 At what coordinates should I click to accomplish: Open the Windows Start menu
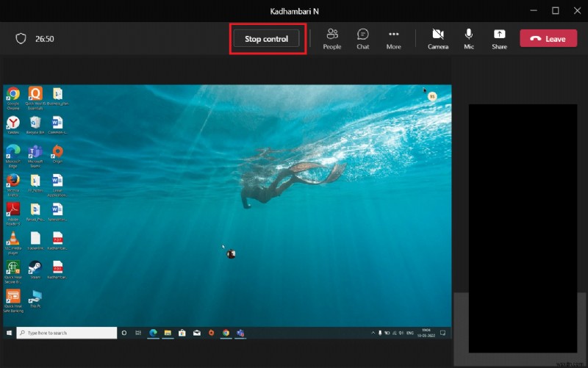9,333
